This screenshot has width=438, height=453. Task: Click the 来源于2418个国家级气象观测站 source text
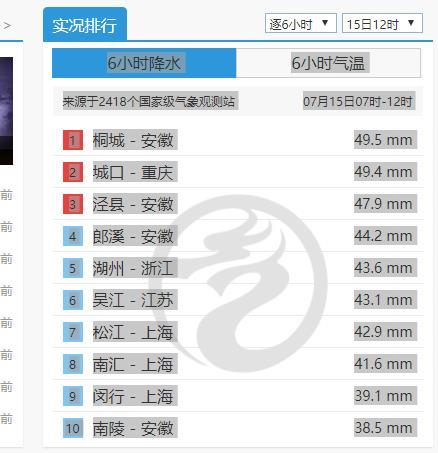(x=150, y=101)
